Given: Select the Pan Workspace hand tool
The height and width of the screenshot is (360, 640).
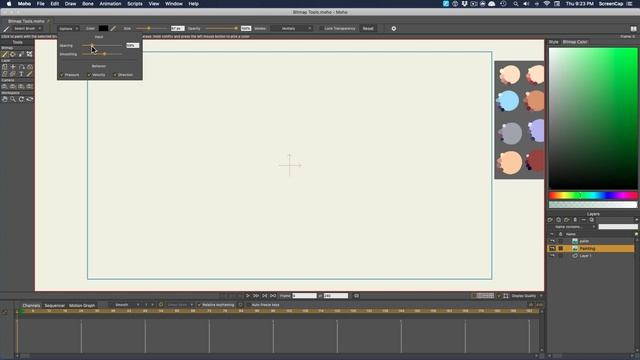Looking at the screenshot, I should 4,99.
